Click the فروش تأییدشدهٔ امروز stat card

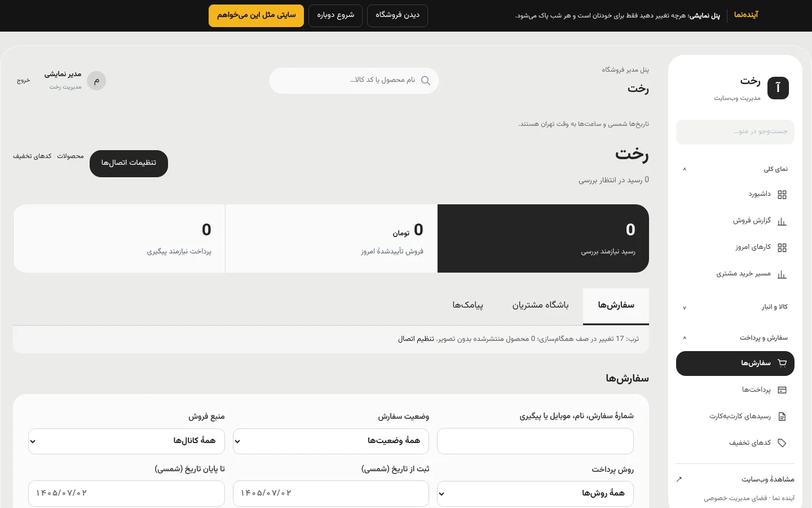point(331,239)
